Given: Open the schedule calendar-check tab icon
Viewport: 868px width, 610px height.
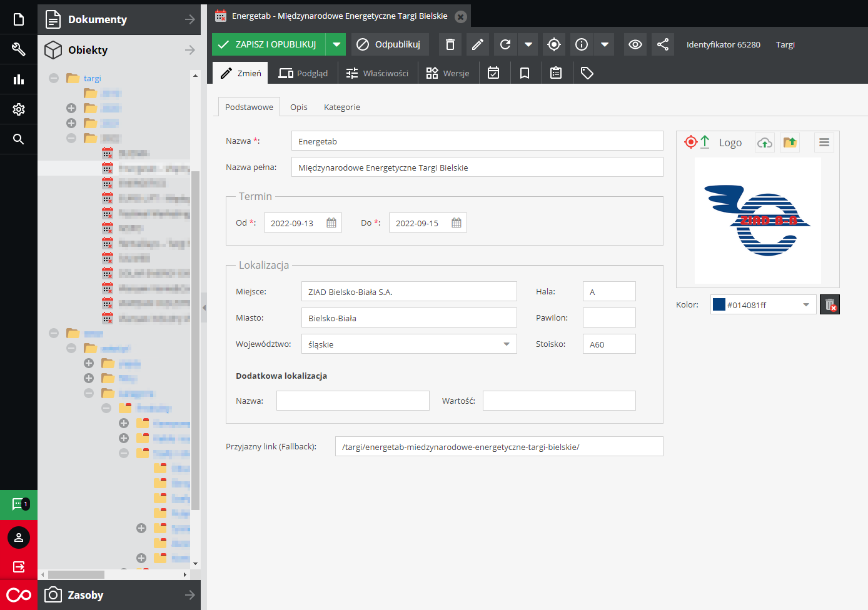Looking at the screenshot, I should click(x=493, y=73).
